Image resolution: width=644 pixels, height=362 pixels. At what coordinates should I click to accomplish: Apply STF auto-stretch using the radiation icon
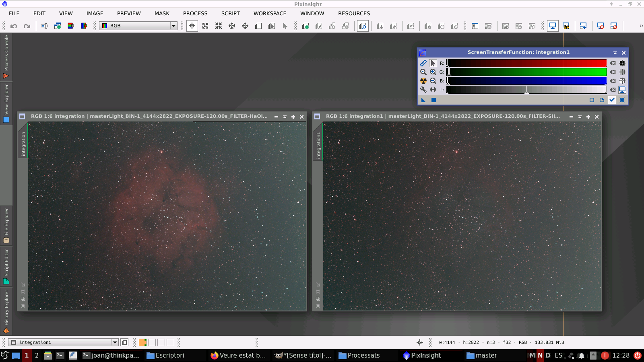(x=423, y=80)
